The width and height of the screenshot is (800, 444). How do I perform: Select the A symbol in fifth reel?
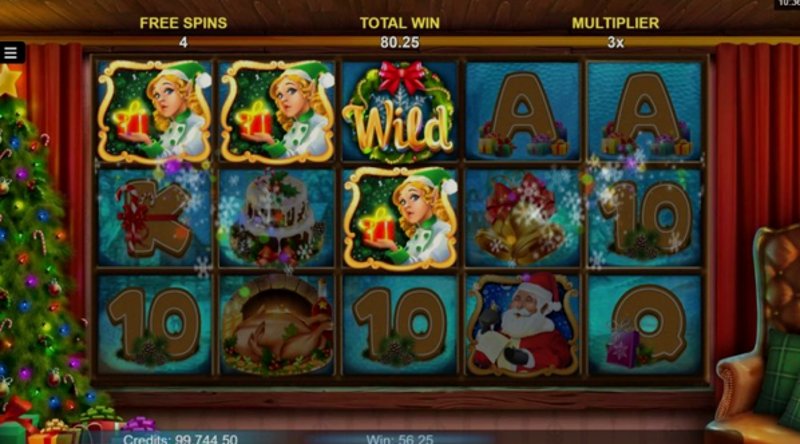(645, 111)
